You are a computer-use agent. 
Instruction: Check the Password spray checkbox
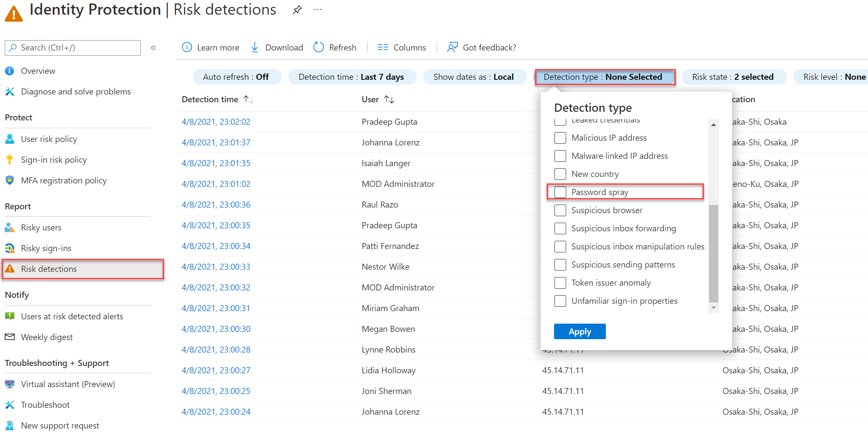[560, 192]
